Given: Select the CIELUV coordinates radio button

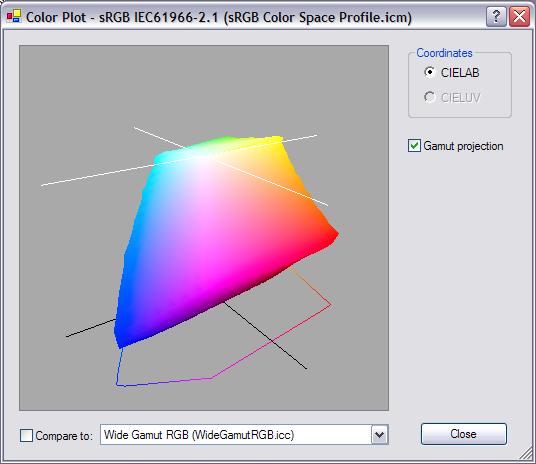Looking at the screenshot, I should point(429,97).
